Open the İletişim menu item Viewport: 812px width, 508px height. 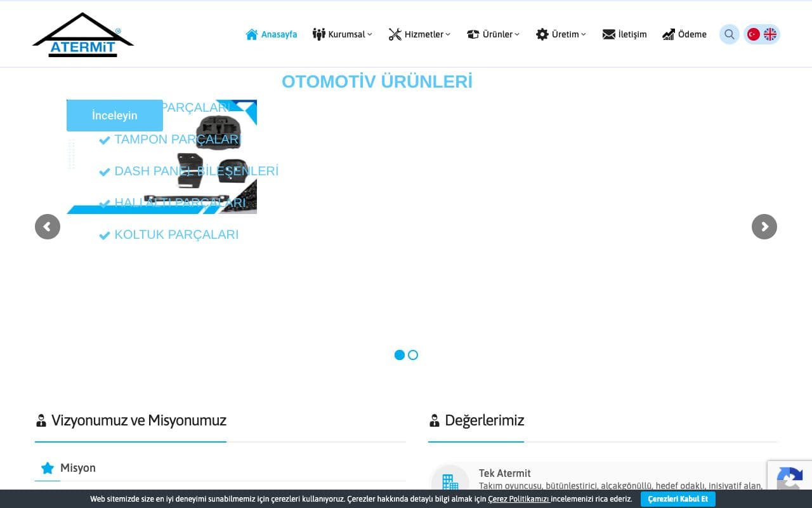625,34
